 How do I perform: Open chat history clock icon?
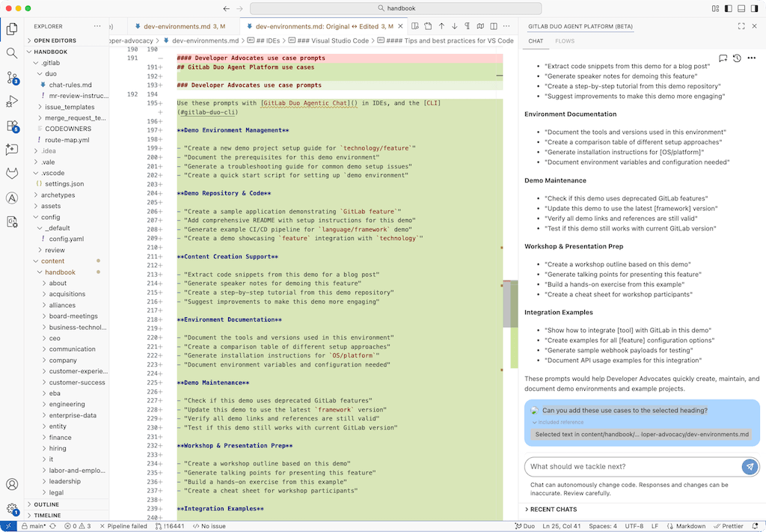[x=737, y=58]
